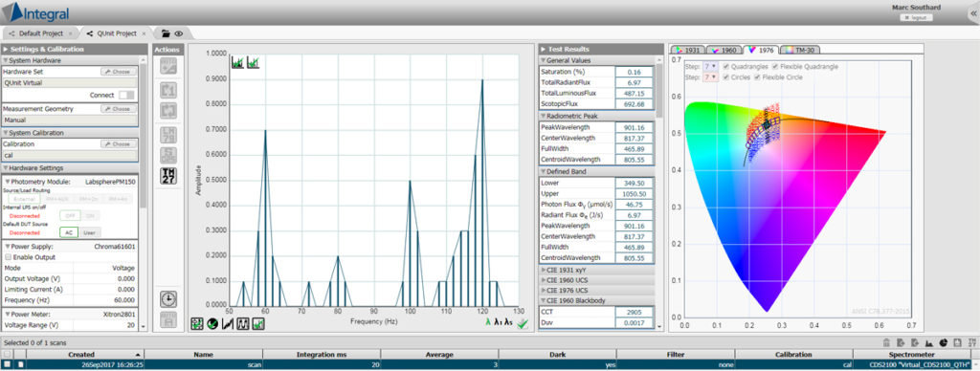Viewport: 980px width, 371px height.
Task: Click the CCT value field
Action: click(x=635, y=312)
